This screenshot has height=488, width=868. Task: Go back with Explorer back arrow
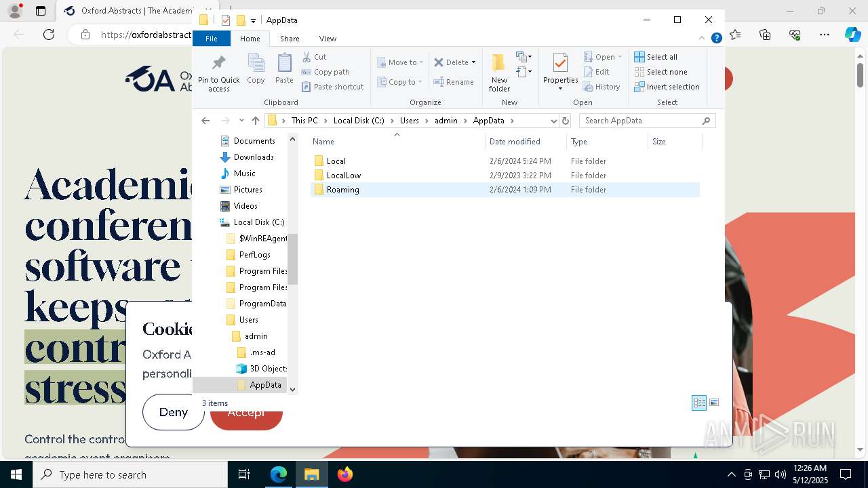coord(205,121)
